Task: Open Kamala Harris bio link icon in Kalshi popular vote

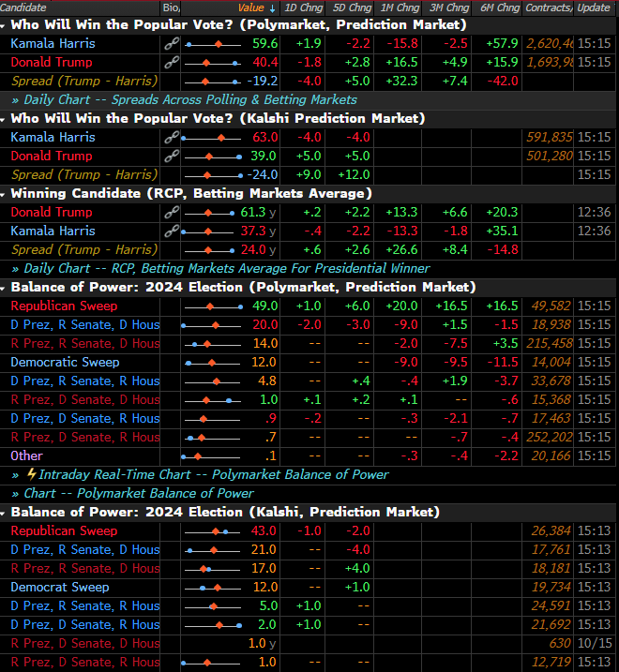Action: (171, 138)
